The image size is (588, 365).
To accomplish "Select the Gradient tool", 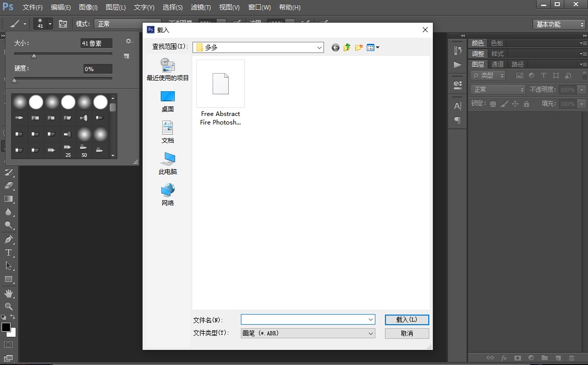I will 9,199.
